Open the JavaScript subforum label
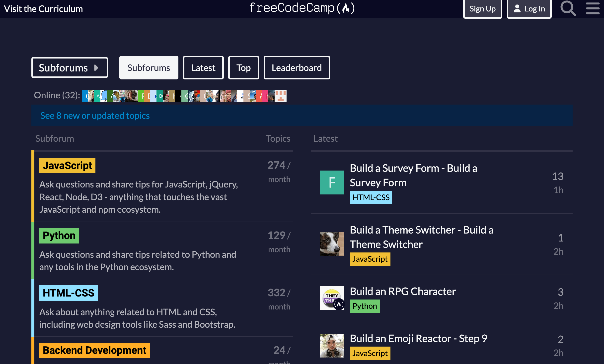 point(67,165)
